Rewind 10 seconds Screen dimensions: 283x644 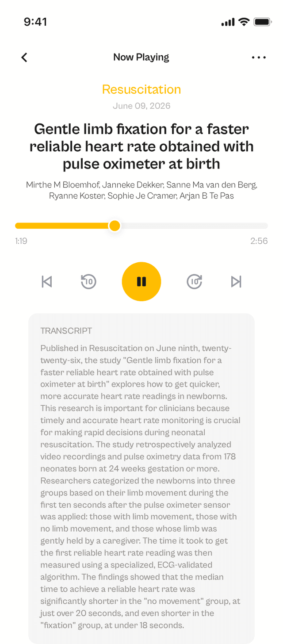click(88, 281)
